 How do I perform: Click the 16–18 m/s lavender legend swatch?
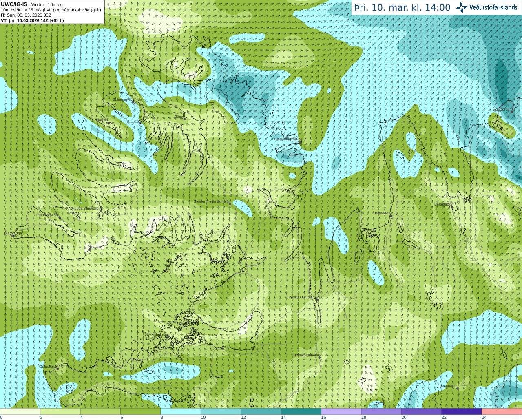pyautogui.click(x=341, y=411)
